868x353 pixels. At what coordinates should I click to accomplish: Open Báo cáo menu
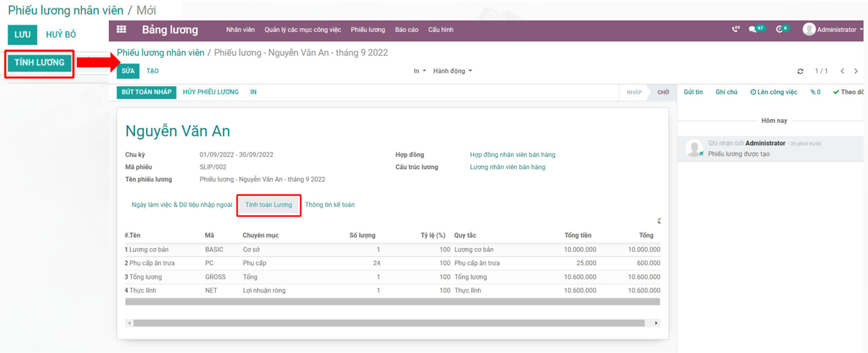coord(407,30)
